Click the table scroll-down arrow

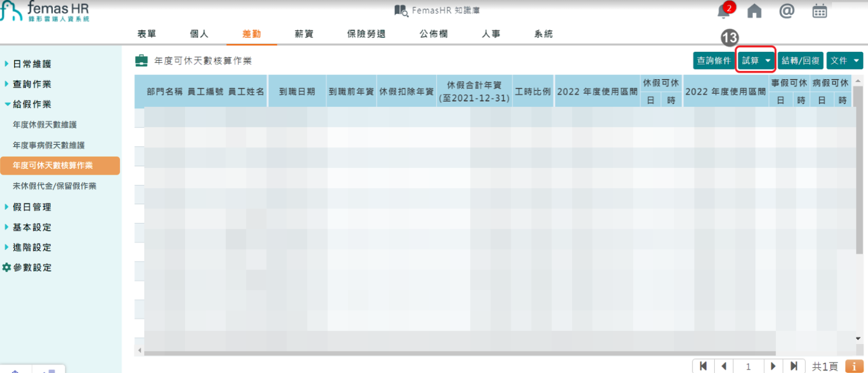(x=858, y=339)
